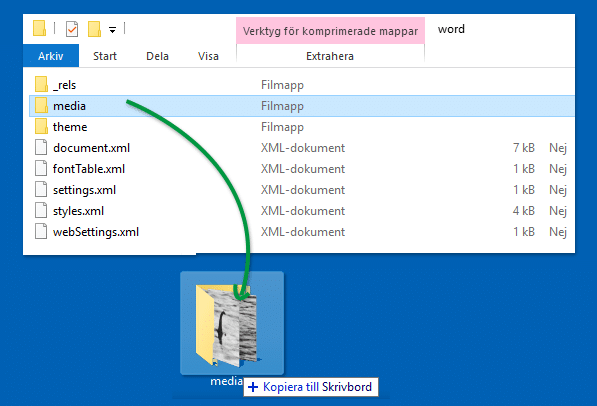Click the media label under the desktop folder

coord(226,381)
